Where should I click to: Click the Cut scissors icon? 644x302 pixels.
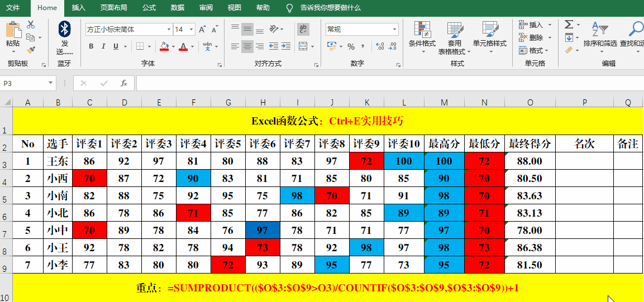[x=31, y=25]
